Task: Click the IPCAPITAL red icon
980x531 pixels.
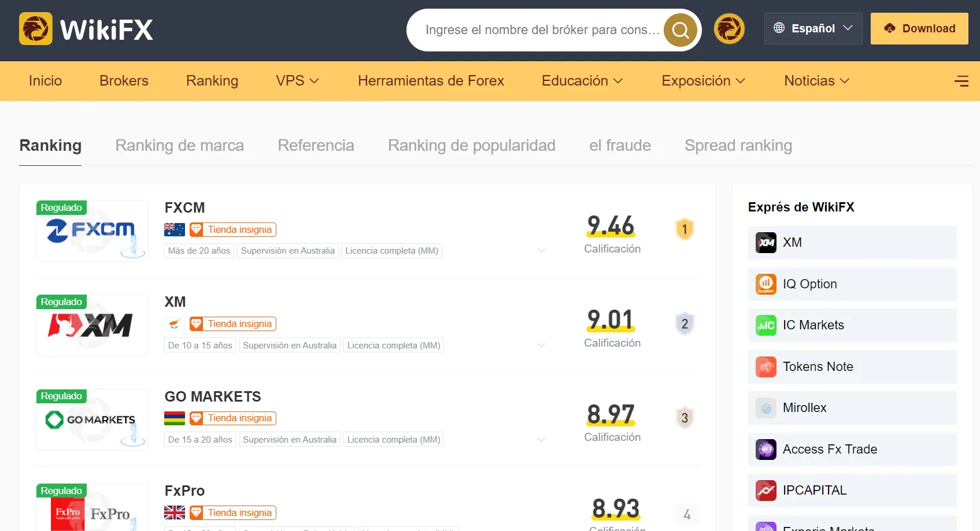Action: click(x=766, y=491)
